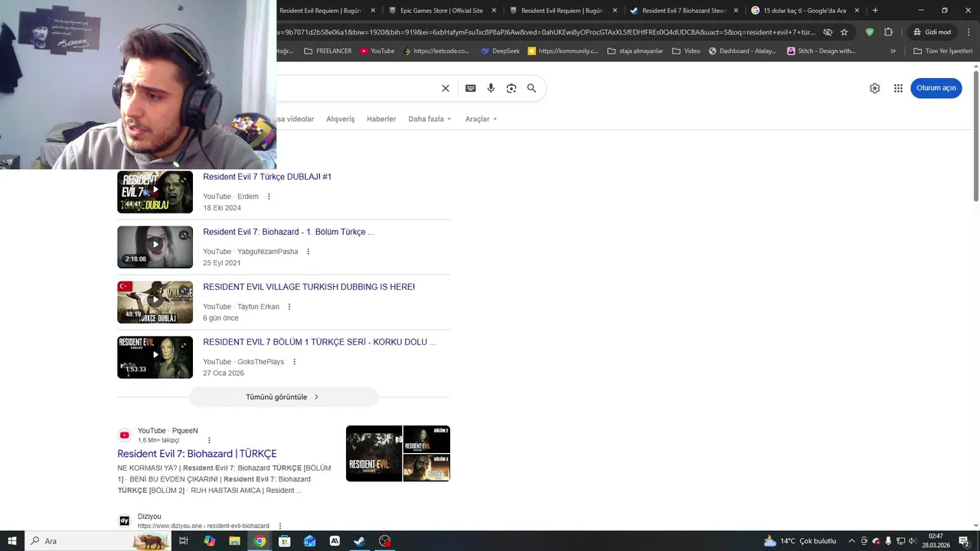Select the Alışveriş search filter

(x=341, y=119)
